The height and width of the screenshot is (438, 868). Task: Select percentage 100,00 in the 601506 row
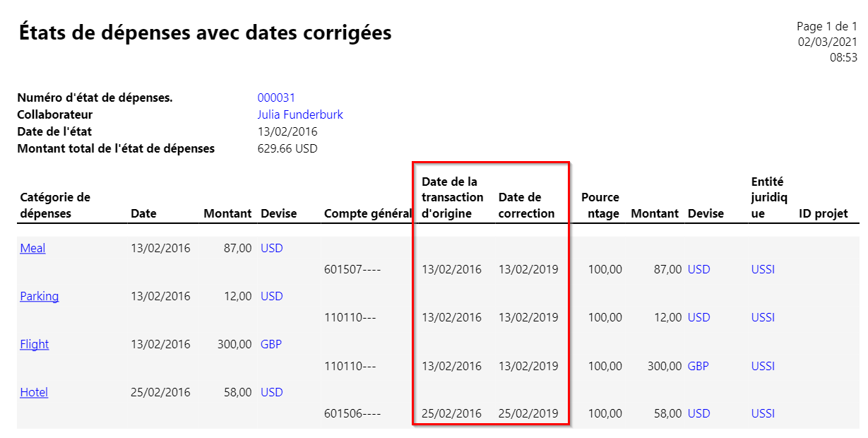tap(605, 413)
